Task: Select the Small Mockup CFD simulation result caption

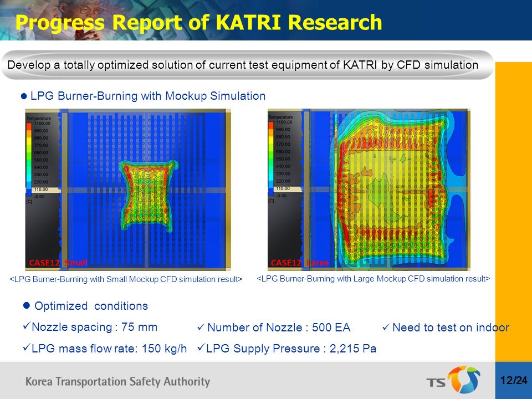Action: click(126, 279)
